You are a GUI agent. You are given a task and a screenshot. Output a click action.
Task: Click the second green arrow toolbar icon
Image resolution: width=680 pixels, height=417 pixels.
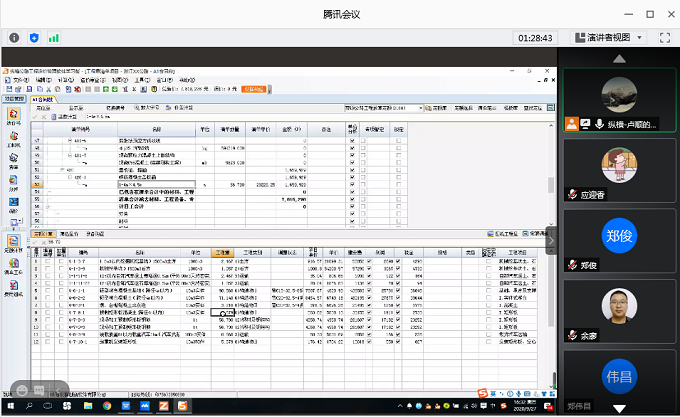[x=114, y=89]
